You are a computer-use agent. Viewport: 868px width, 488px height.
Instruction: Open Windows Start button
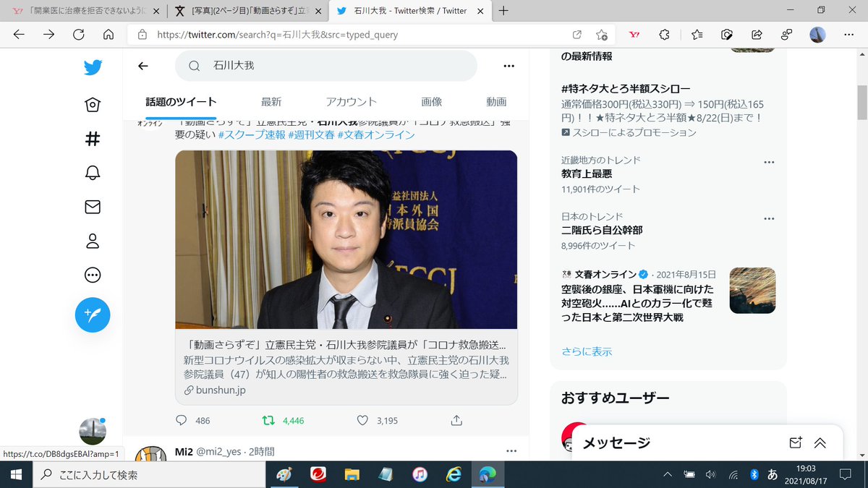pyautogui.click(x=16, y=474)
